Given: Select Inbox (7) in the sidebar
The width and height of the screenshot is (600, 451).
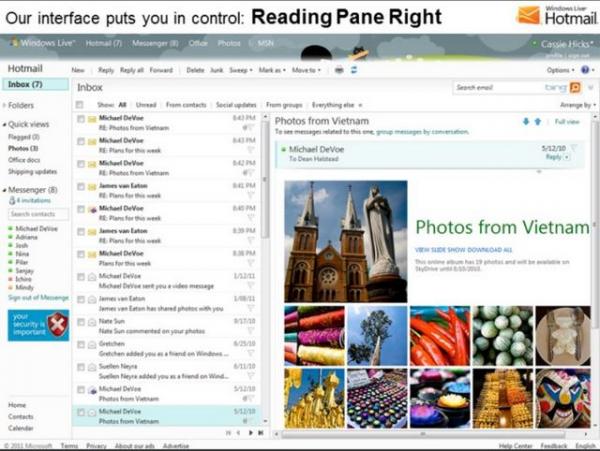Looking at the screenshot, I should (x=35, y=84).
